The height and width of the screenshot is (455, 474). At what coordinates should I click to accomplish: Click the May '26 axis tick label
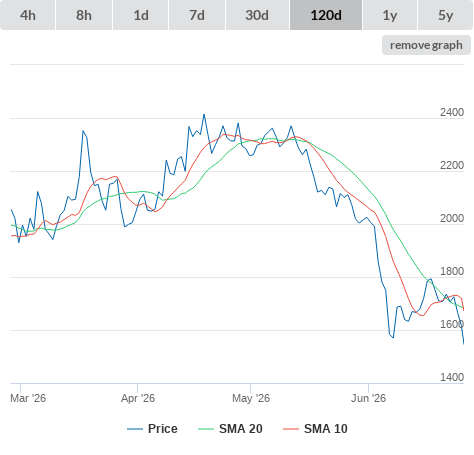[251, 398]
